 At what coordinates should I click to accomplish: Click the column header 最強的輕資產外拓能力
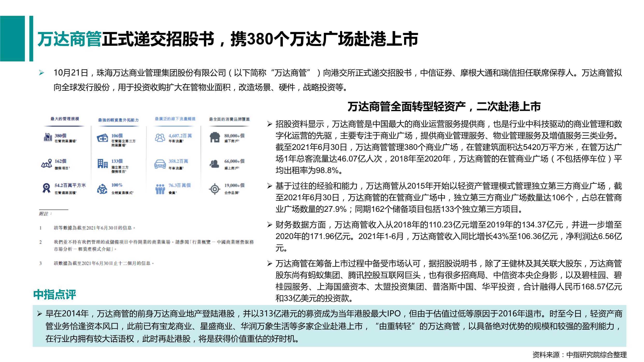coord(118,120)
